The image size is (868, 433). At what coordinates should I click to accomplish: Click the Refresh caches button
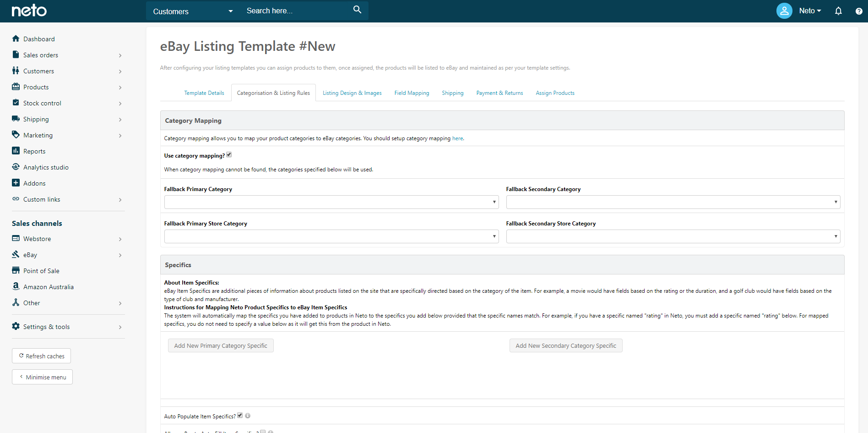tap(41, 356)
